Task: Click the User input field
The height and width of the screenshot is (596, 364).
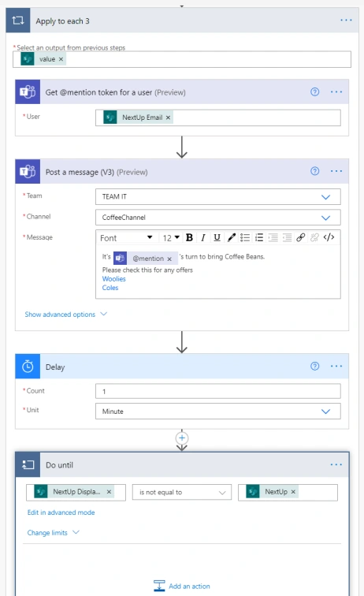Action: click(217, 117)
